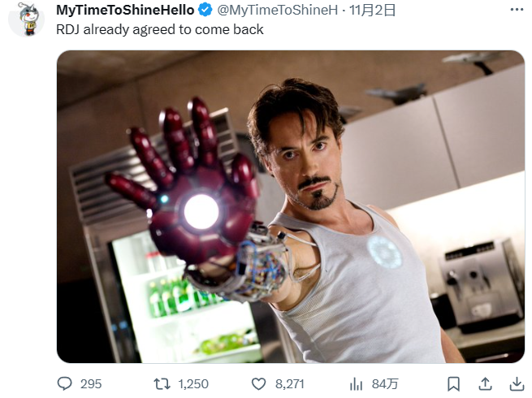The height and width of the screenshot is (398, 532).
Task: Click the 295 replies count
Action: [91, 383]
